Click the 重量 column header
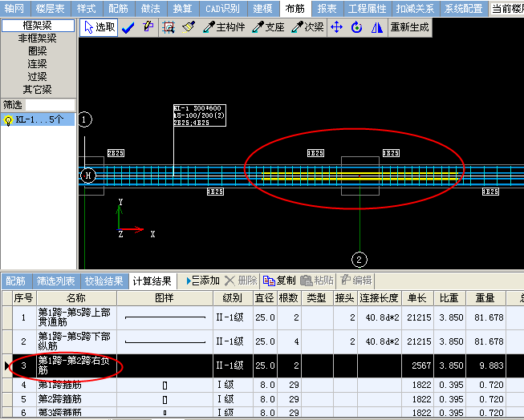The image size is (524, 420). click(485, 298)
